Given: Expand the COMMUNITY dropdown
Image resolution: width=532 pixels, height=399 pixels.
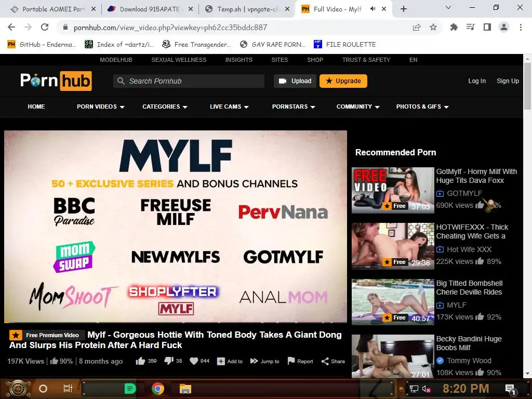Looking at the screenshot, I should click(357, 107).
